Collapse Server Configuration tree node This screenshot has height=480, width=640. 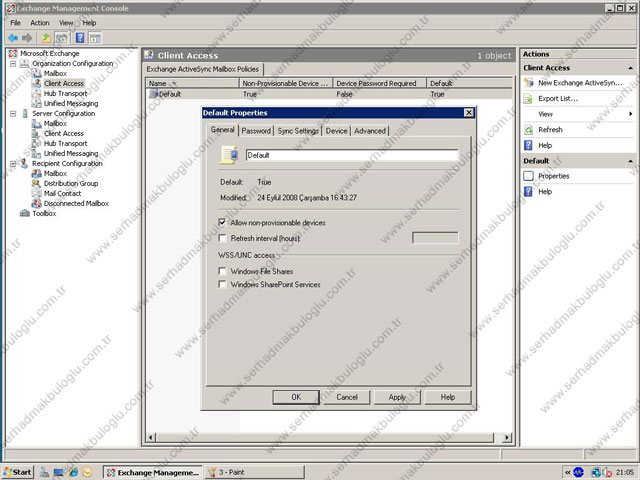13,114
